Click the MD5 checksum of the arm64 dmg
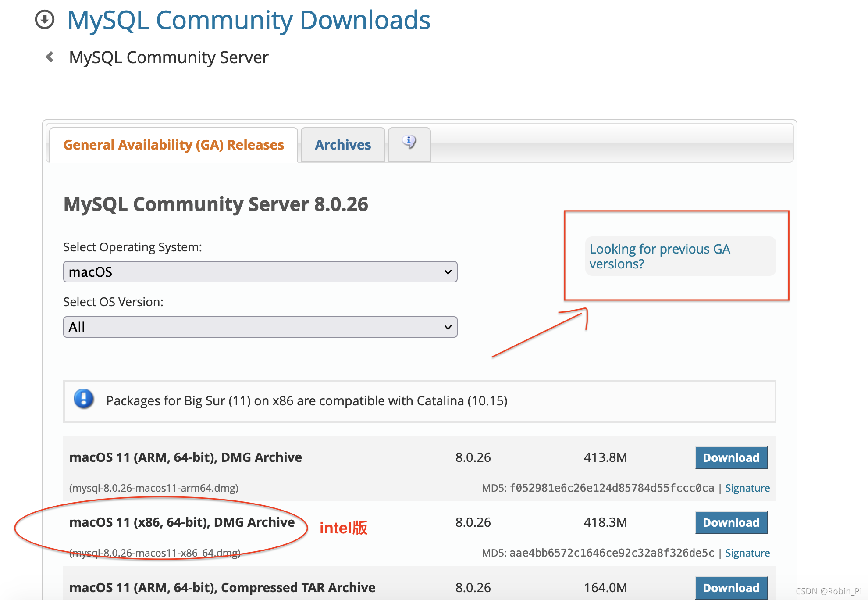Viewport: 868px width, 600px height. click(x=612, y=488)
